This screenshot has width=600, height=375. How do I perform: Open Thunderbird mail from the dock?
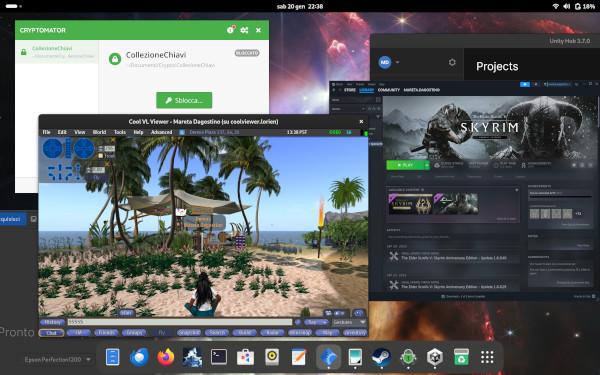(x=139, y=357)
